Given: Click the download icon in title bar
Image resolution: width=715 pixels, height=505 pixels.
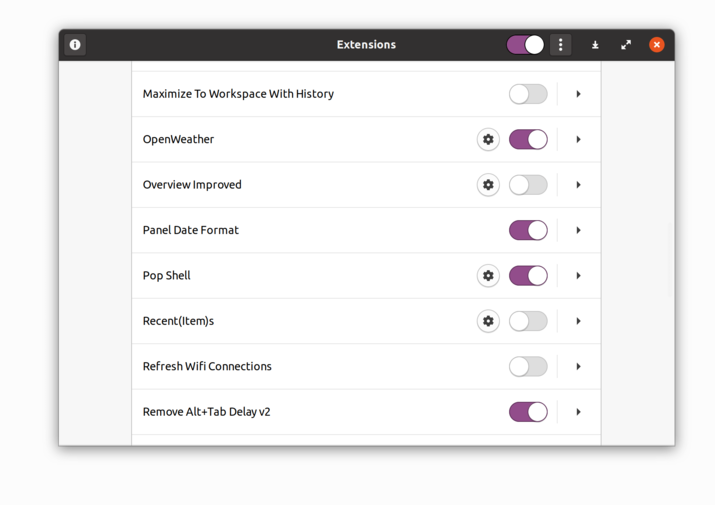Looking at the screenshot, I should pyautogui.click(x=595, y=45).
